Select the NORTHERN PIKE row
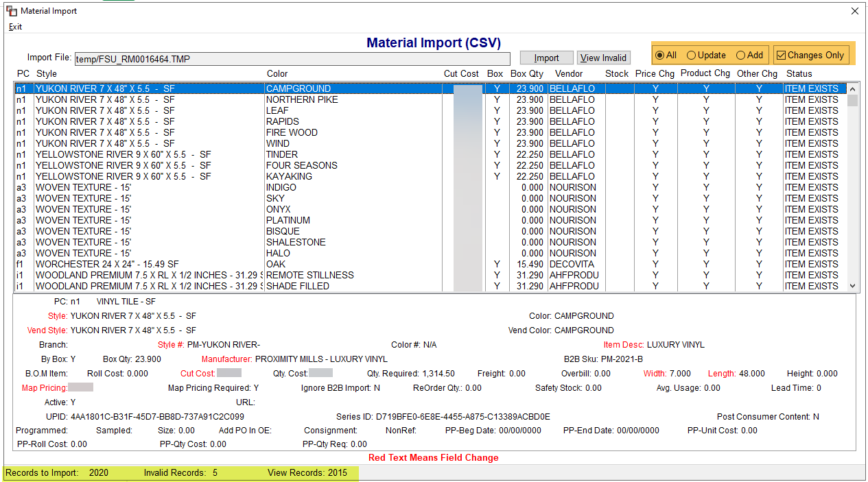The image size is (868, 482). tap(430, 99)
